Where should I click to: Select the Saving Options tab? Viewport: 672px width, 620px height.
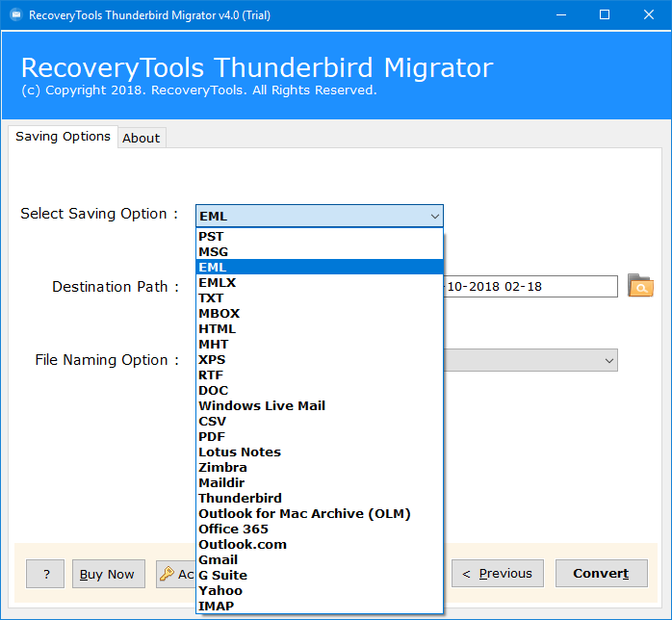[x=63, y=137]
